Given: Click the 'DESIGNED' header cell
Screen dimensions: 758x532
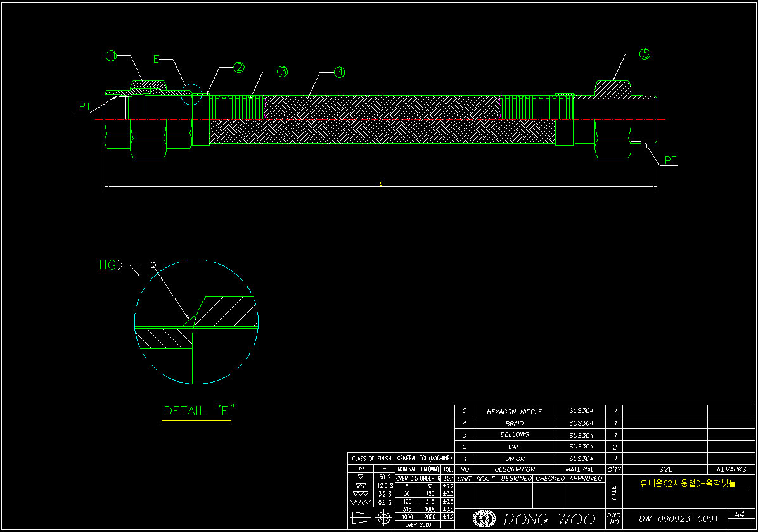Looking at the screenshot, I should click(x=516, y=478).
